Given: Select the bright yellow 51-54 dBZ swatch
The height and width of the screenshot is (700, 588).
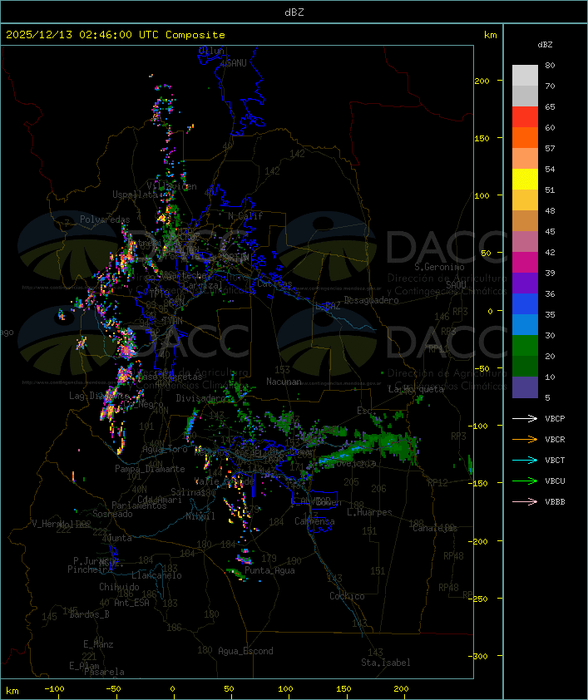Looking at the screenshot, I should [x=525, y=180].
